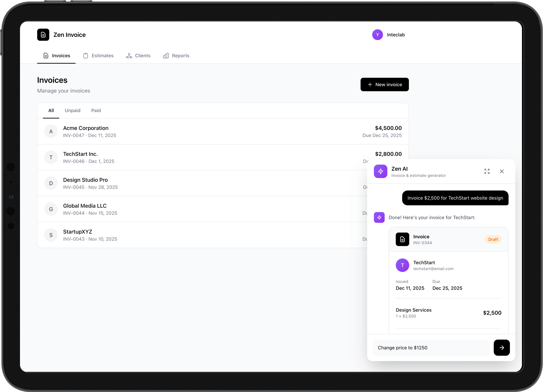
Task: Open the TechStart Inc. invoice name
Action: pos(81,154)
